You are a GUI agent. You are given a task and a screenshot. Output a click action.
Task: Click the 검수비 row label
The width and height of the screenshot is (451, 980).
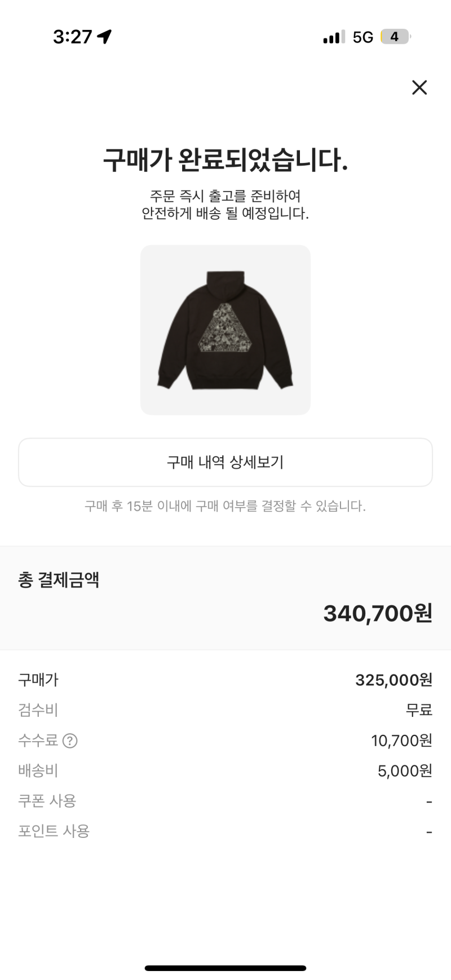tap(38, 710)
